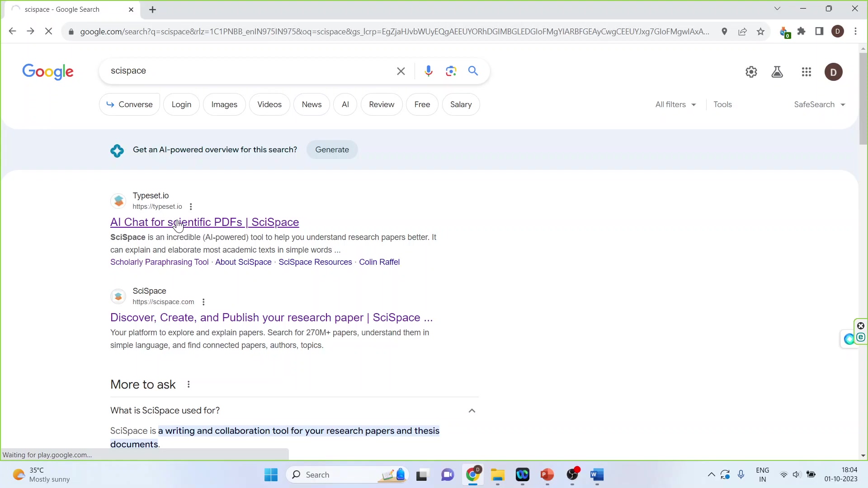Image resolution: width=868 pixels, height=488 pixels.
Task: Open Google Search Labs flask icon
Action: pos(777,72)
